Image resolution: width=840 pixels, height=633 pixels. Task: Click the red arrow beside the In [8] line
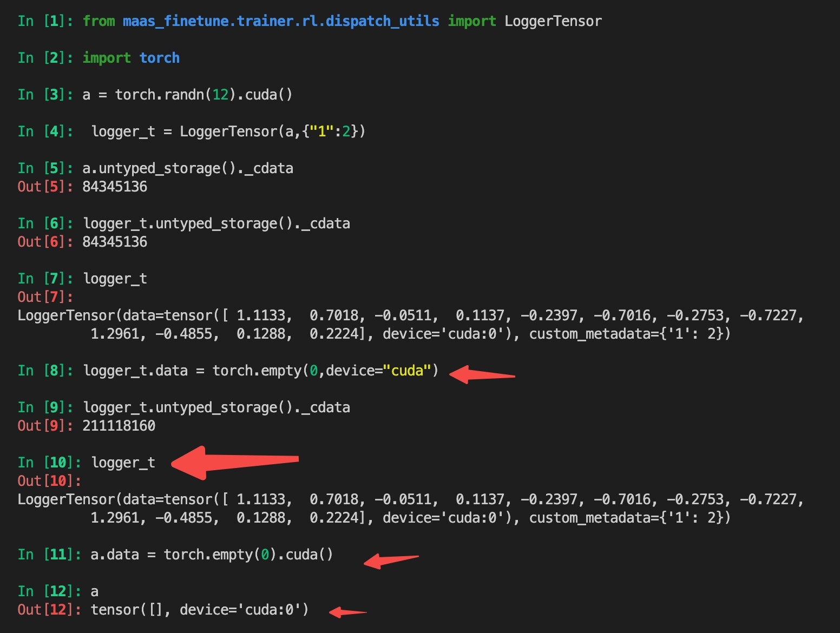482,374
